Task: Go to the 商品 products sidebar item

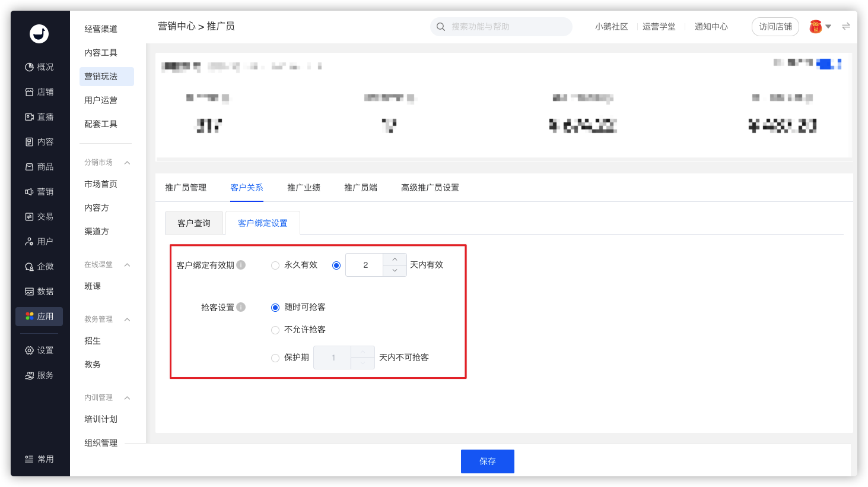Action: click(x=39, y=167)
